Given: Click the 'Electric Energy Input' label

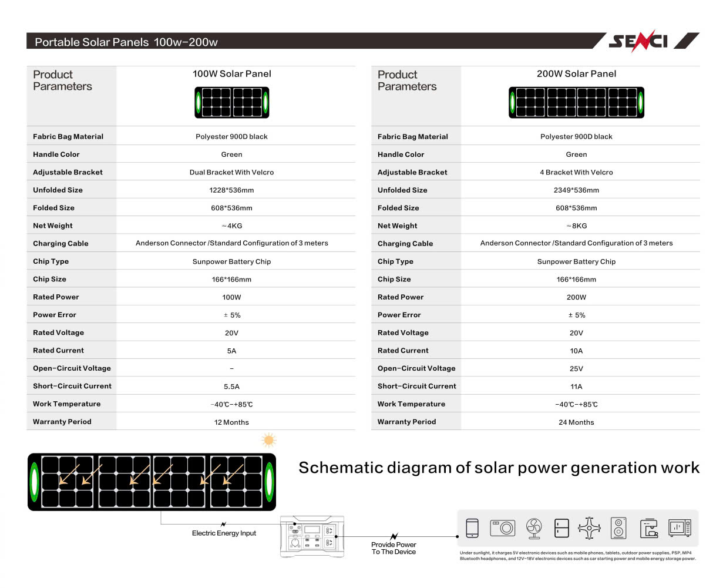Looking at the screenshot, I should pos(224,533).
